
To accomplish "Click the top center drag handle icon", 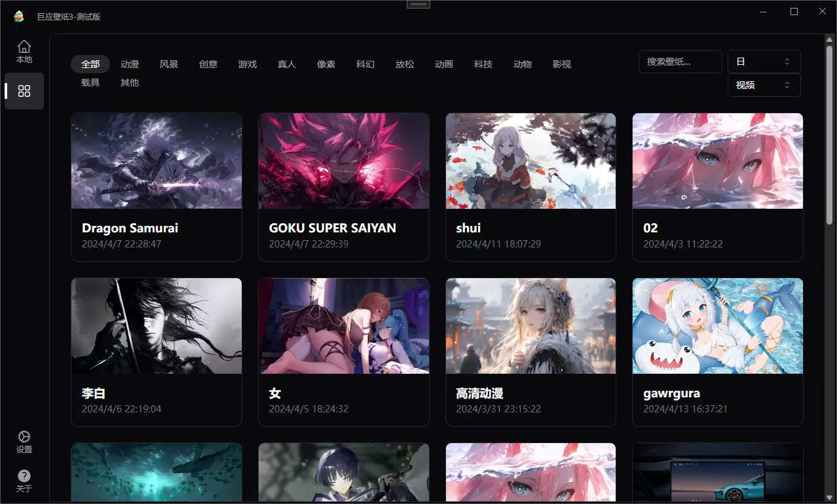I will [x=418, y=4].
